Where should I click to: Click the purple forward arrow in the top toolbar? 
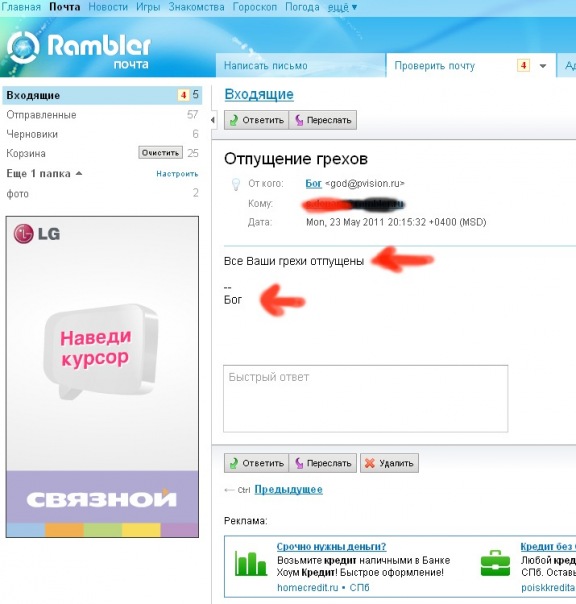[299, 120]
